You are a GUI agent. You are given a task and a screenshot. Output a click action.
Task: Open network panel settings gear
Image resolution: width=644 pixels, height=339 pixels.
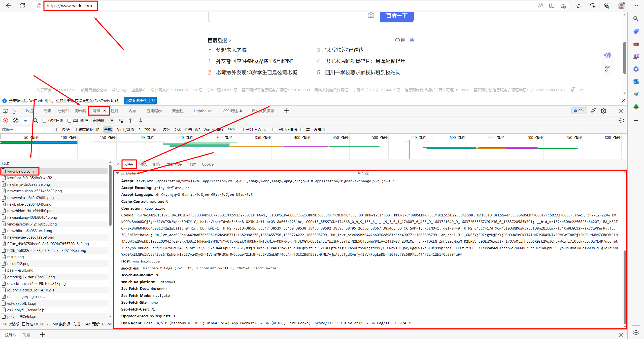(621, 121)
